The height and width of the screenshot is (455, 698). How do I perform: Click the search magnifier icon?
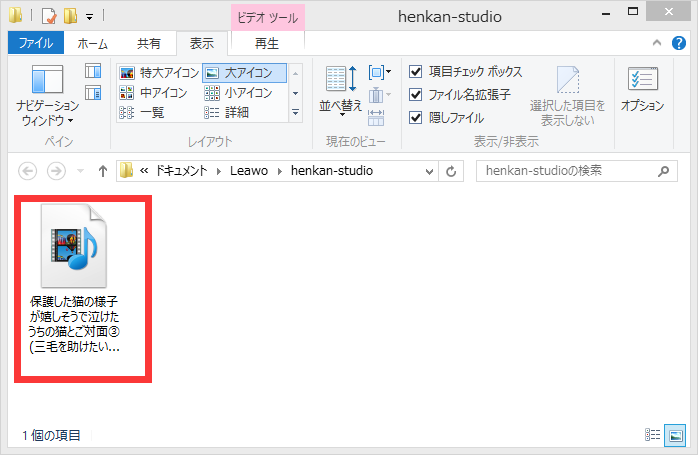pos(664,171)
